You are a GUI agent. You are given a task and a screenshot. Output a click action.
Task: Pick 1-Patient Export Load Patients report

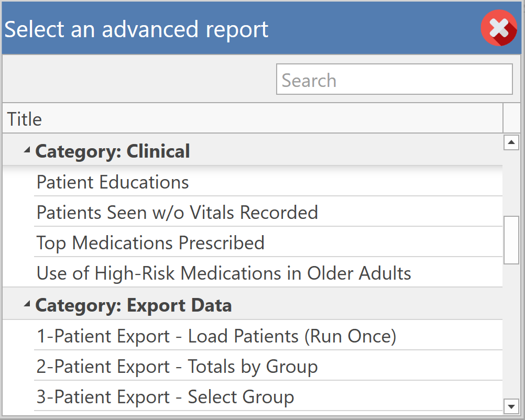point(216,336)
